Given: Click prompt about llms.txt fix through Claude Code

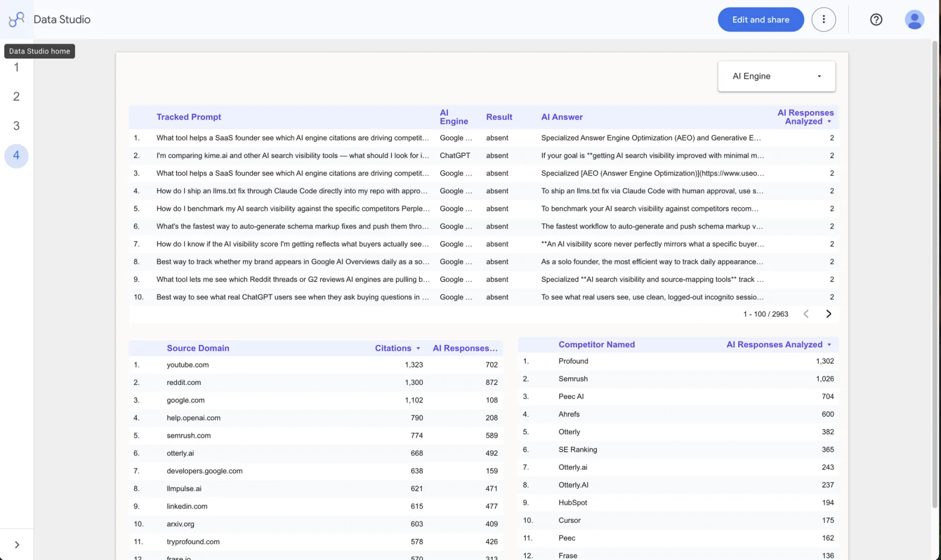Looking at the screenshot, I should tap(292, 191).
